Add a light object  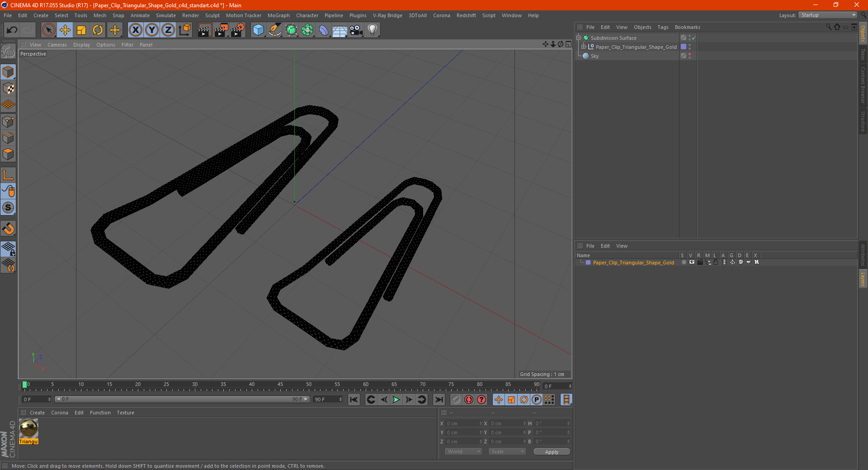tap(373, 30)
